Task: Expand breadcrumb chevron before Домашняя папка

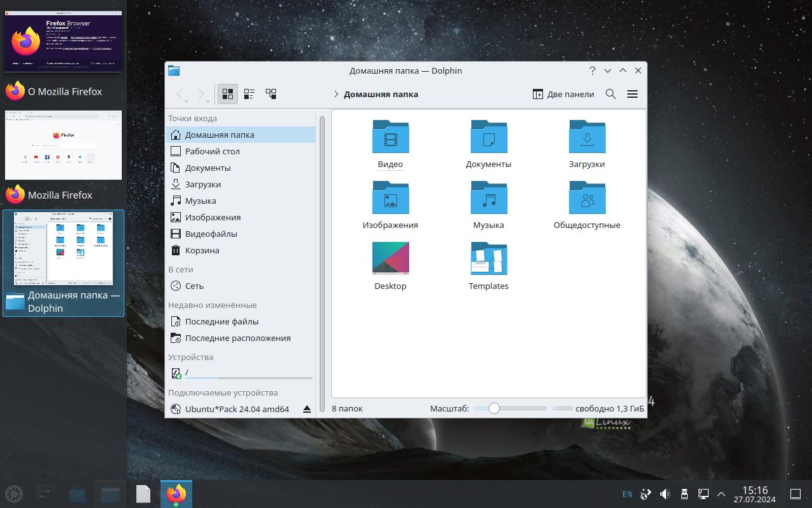Action: (336, 94)
